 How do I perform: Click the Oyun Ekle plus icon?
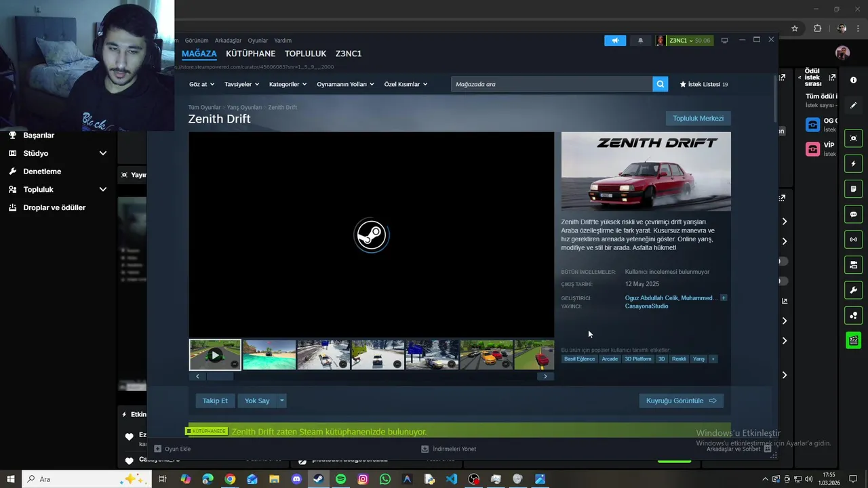click(157, 449)
